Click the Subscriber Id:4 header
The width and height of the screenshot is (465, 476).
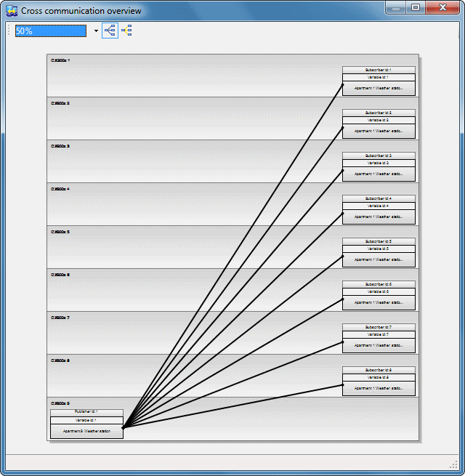379,198
